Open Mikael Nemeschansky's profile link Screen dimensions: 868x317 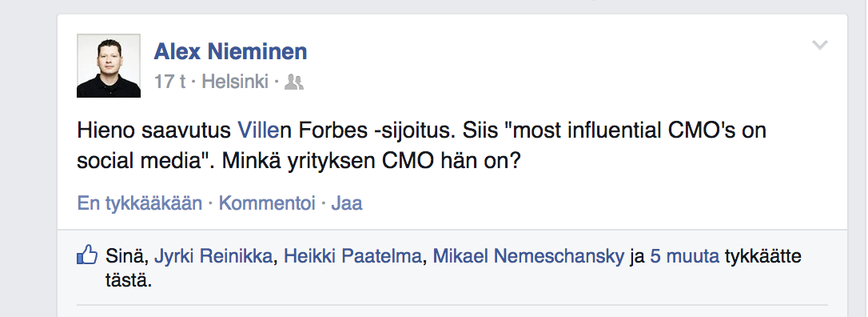coord(528,257)
